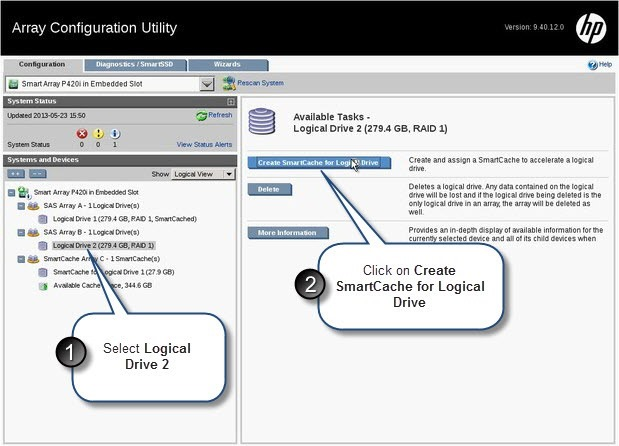Switch to Diagnostics / SmartSSD tab
The image size is (619, 446).
[x=135, y=64]
